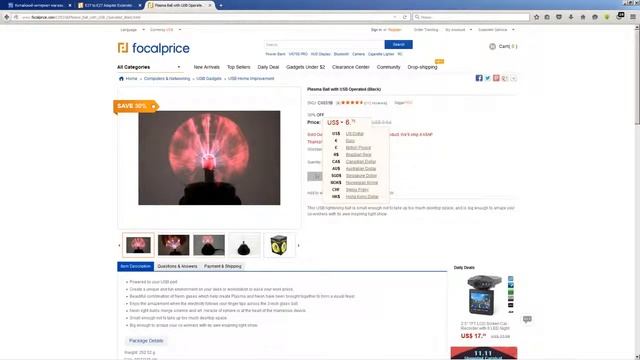Viewport: 640px width, 360px height.
Task: Click the USB Gadgets breadcrumb
Action: [x=209, y=78]
